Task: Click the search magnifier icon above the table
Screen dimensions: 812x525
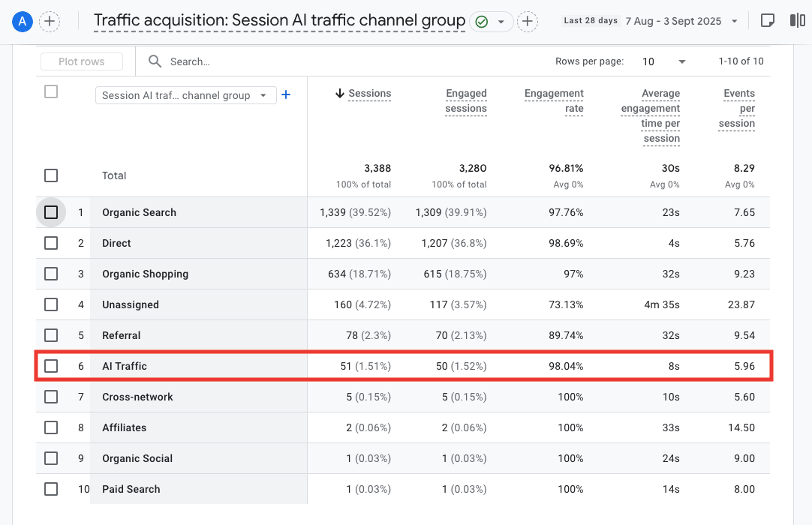Action: click(x=155, y=61)
